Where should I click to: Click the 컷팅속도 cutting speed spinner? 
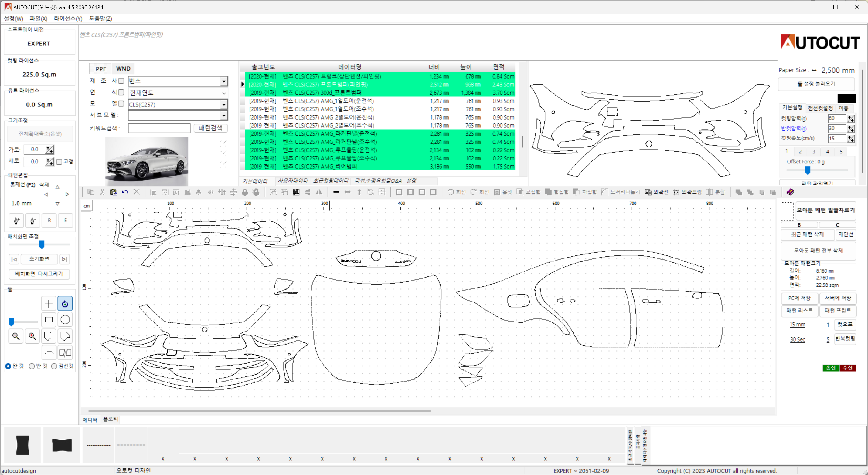[851, 139]
